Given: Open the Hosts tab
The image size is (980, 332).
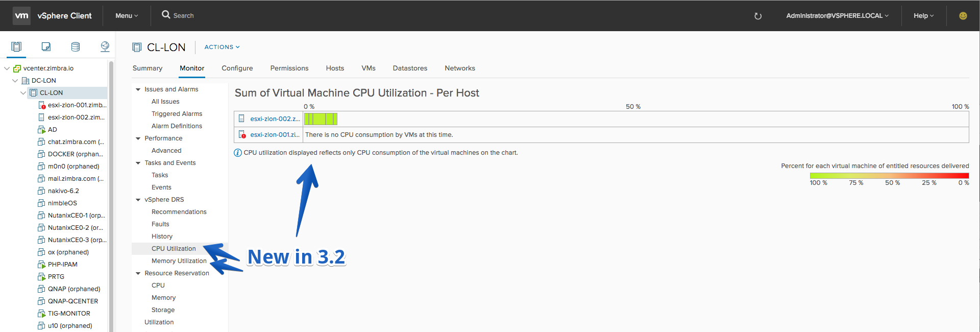Looking at the screenshot, I should 335,68.
